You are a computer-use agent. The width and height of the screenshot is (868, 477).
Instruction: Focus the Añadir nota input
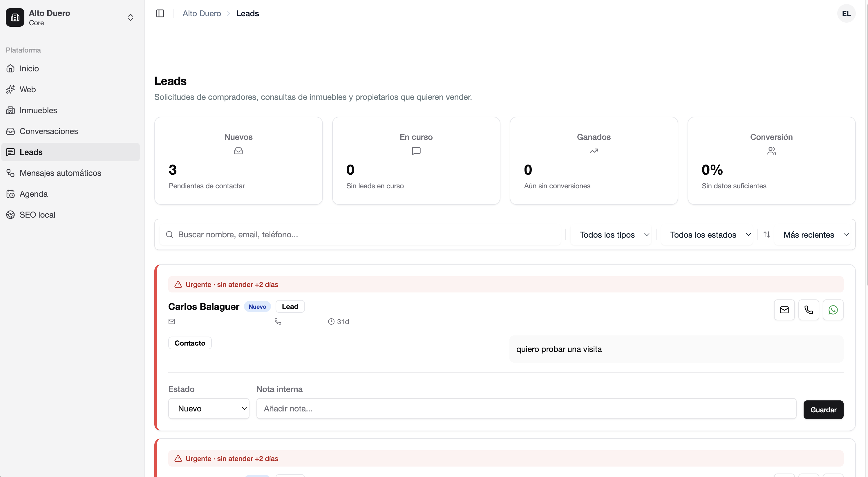pyautogui.click(x=526, y=408)
